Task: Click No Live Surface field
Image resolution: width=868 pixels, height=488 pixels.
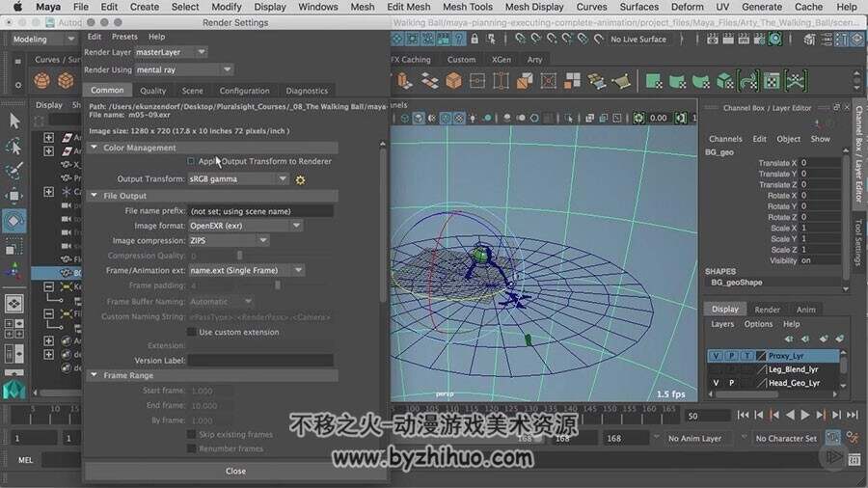Action: click(x=638, y=40)
